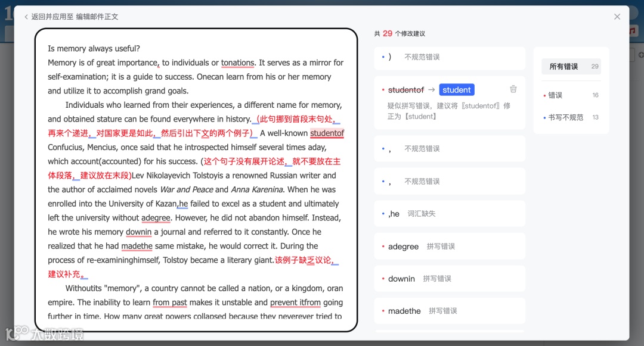Click underlined word 'tonations' in essay

(238, 63)
